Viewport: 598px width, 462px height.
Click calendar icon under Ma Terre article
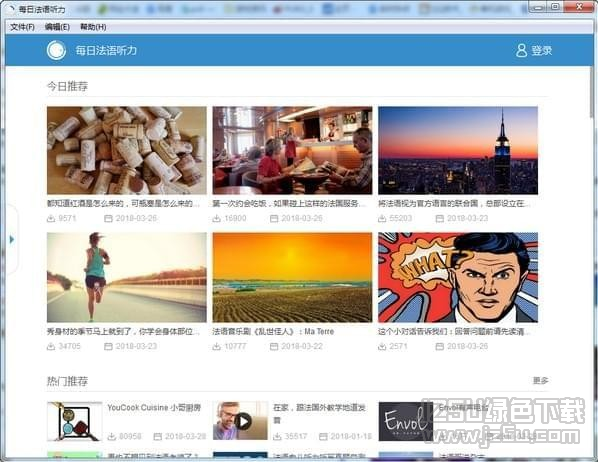click(274, 346)
